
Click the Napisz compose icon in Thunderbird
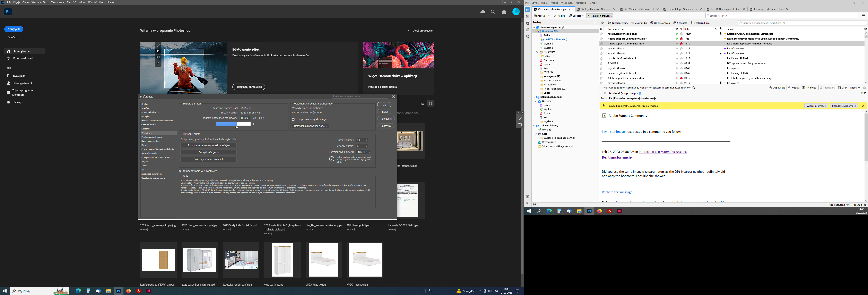point(555,16)
